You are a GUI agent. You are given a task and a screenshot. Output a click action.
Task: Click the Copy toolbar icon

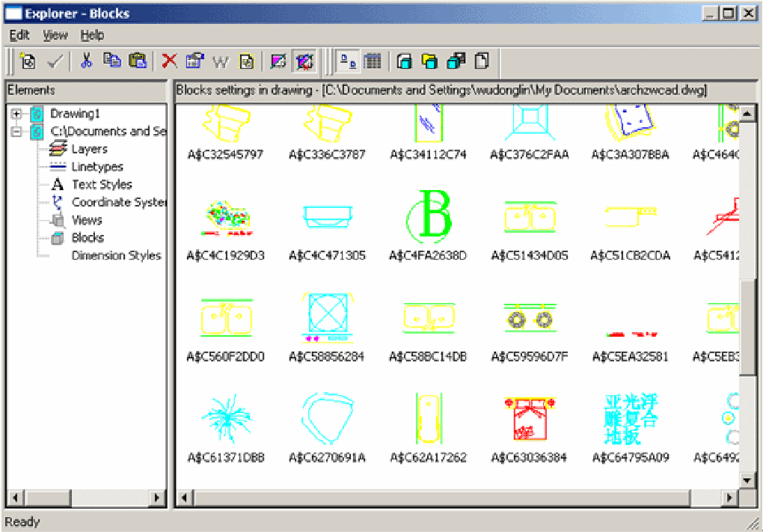coord(112,61)
